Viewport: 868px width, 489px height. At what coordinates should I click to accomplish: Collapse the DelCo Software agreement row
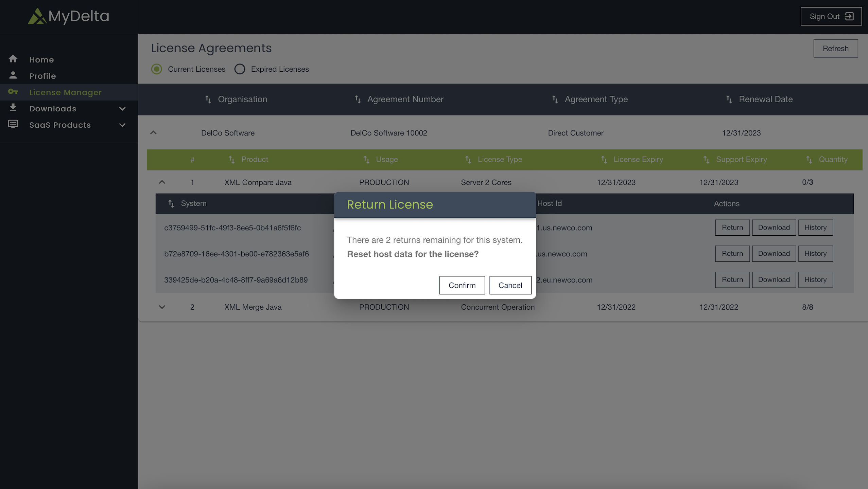153,133
